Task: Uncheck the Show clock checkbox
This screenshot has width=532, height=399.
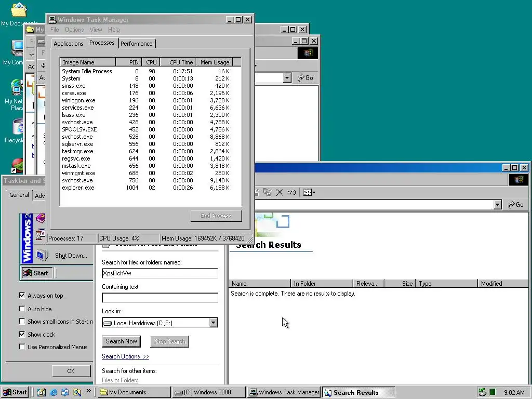Action: coord(22,334)
